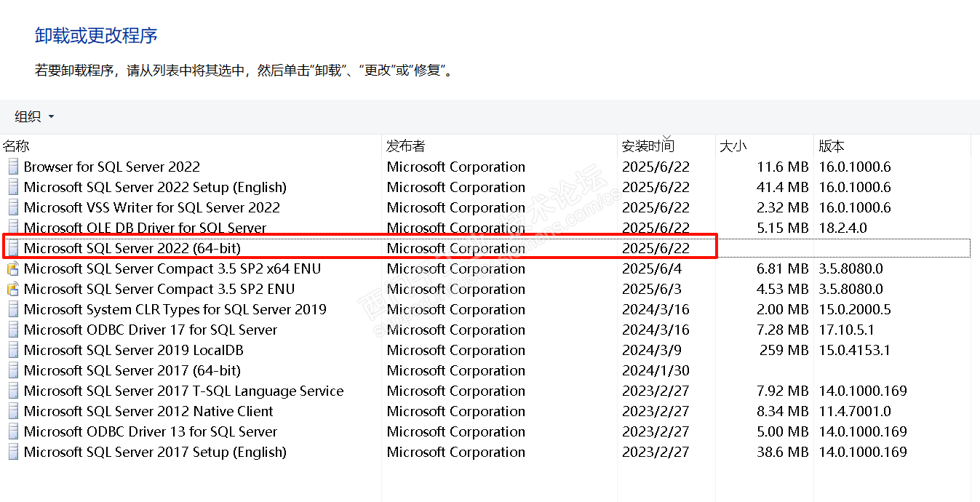Click icon of Microsoft ODBC Driver 17 entry
The height and width of the screenshot is (502, 980).
pyautogui.click(x=13, y=330)
